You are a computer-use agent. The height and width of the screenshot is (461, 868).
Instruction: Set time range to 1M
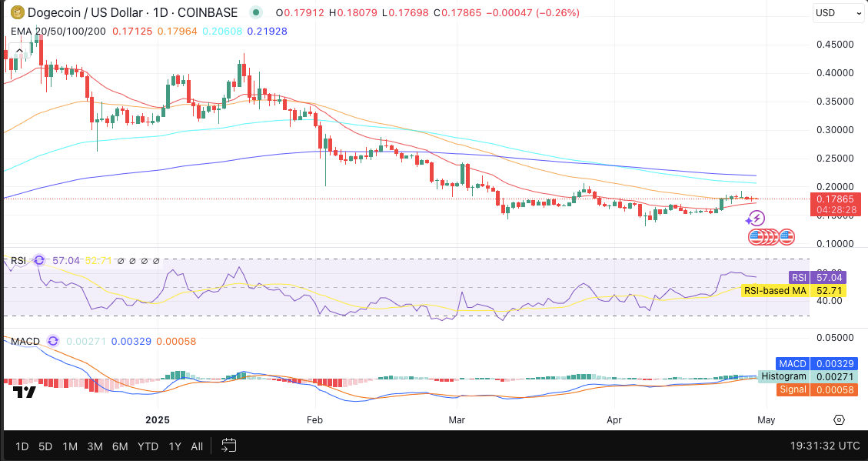(x=70, y=446)
